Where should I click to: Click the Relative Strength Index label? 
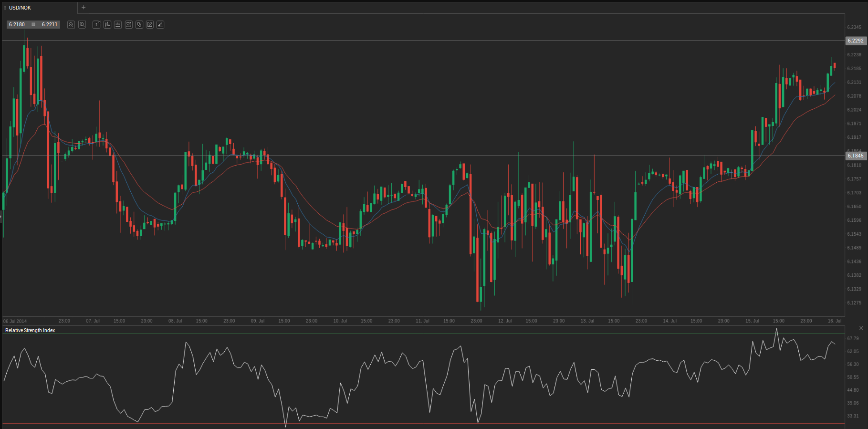click(30, 330)
